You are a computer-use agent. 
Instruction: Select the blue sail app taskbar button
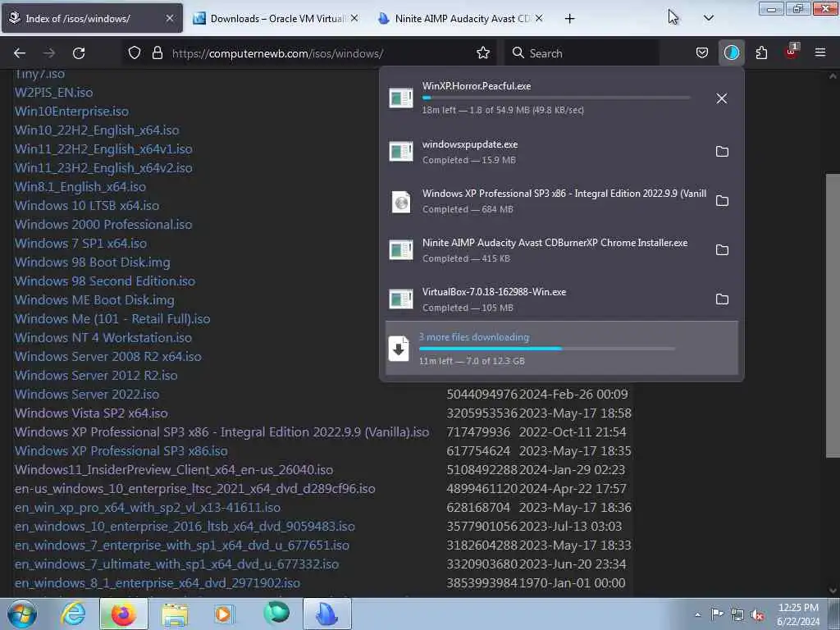pos(327,614)
